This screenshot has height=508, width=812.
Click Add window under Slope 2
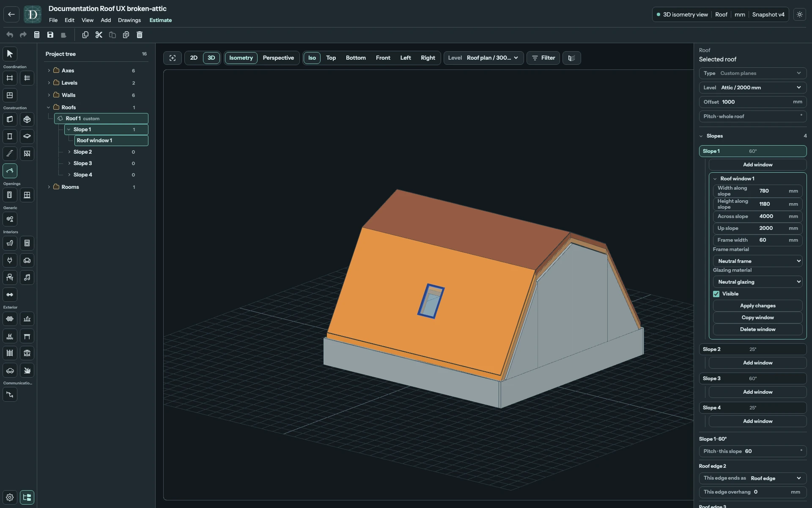(757, 363)
